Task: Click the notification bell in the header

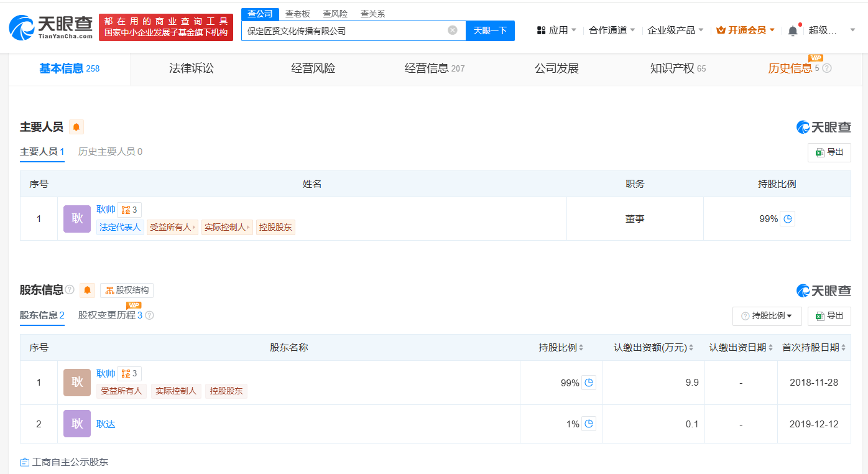Action: (793, 30)
